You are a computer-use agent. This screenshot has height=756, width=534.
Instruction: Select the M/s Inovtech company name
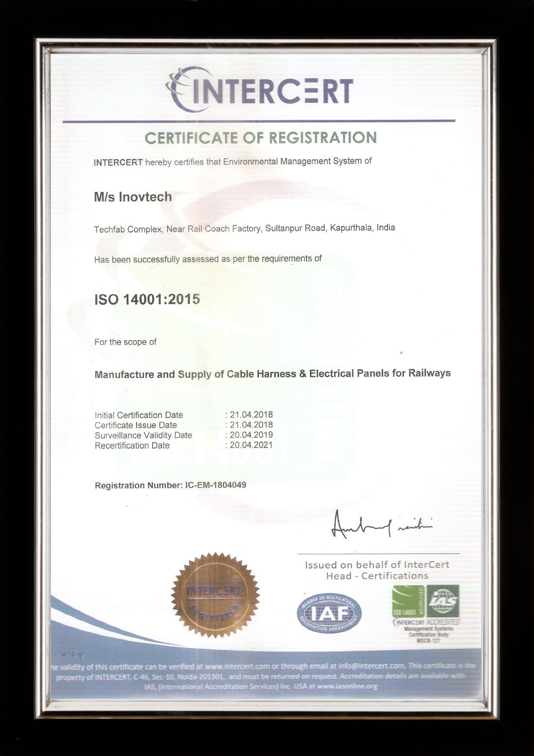click(133, 197)
